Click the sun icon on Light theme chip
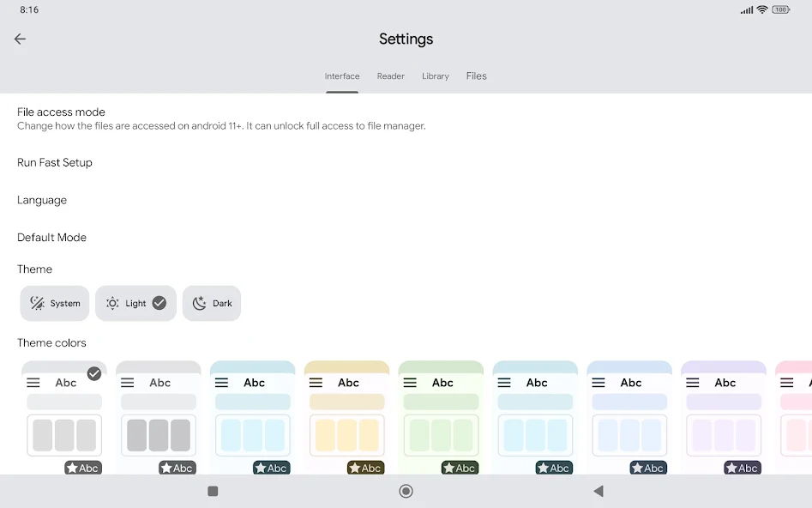The height and width of the screenshot is (508, 812). coord(111,303)
